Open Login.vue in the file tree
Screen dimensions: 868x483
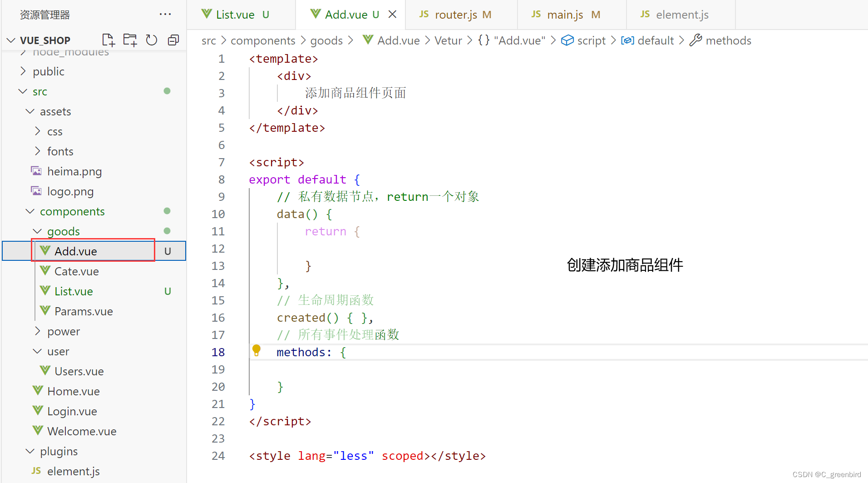point(94,411)
